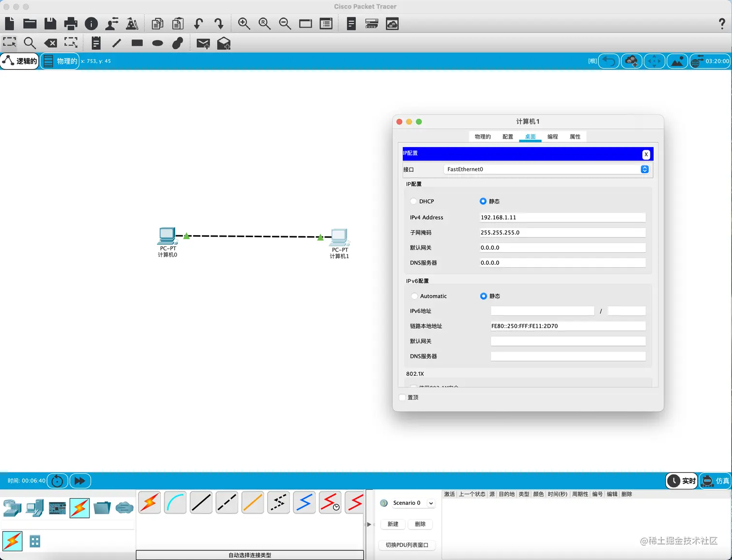
Task: Pick the blue serial cable
Action: point(304,502)
